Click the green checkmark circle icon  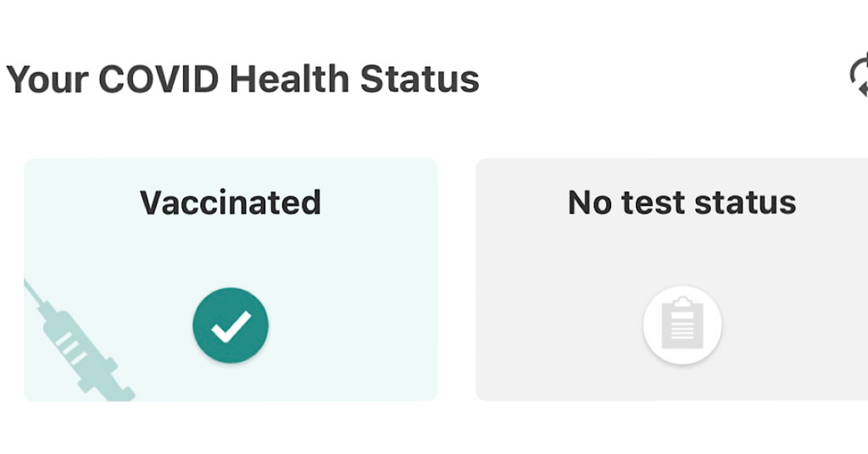click(x=231, y=325)
